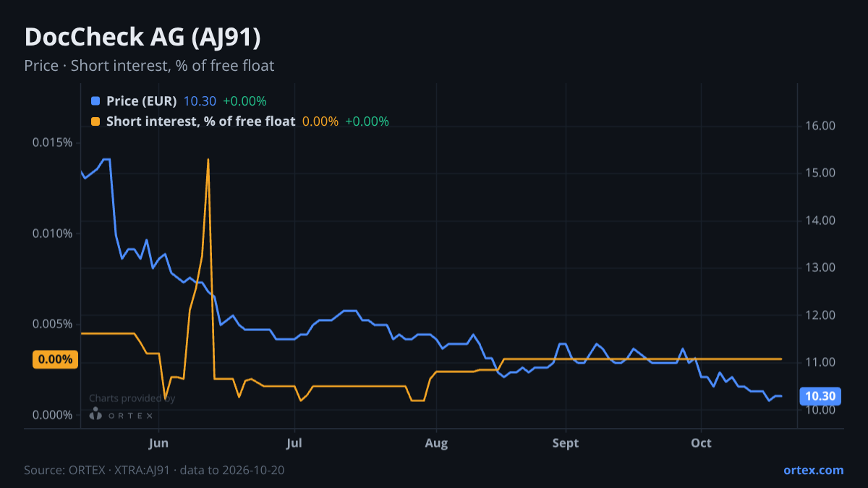The image size is (868, 488).
Task: Click the 16.00 right axis label
Action: 820,126
